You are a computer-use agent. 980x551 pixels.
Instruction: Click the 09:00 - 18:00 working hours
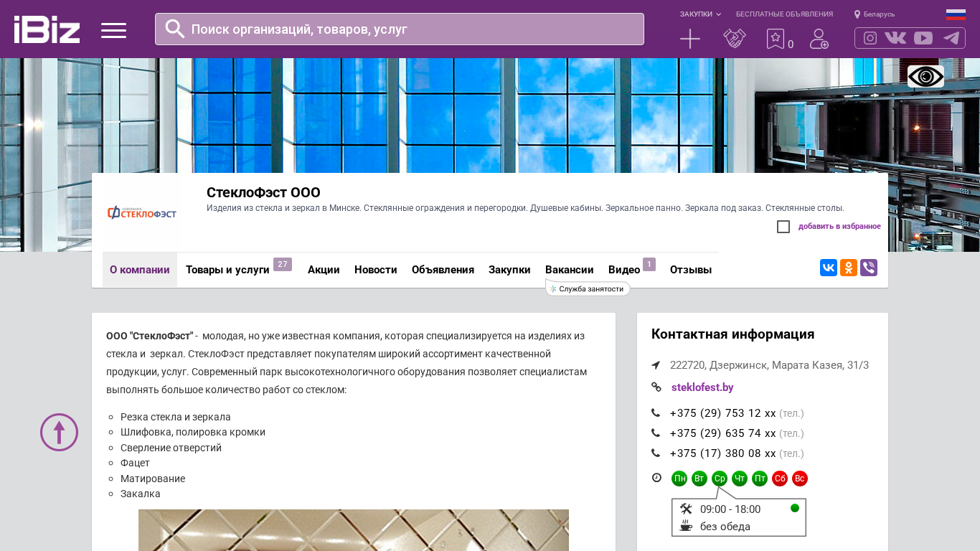click(730, 509)
